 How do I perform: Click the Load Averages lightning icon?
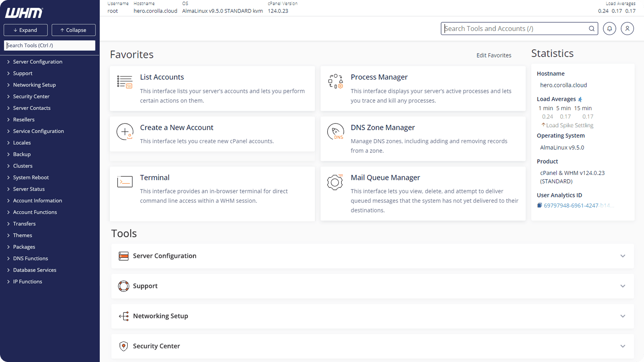pos(580,99)
